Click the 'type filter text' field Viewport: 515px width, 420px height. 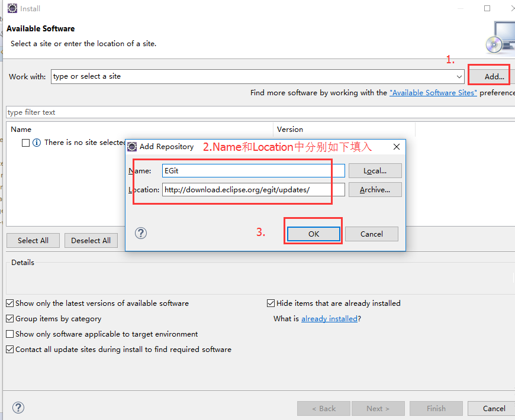(260, 112)
